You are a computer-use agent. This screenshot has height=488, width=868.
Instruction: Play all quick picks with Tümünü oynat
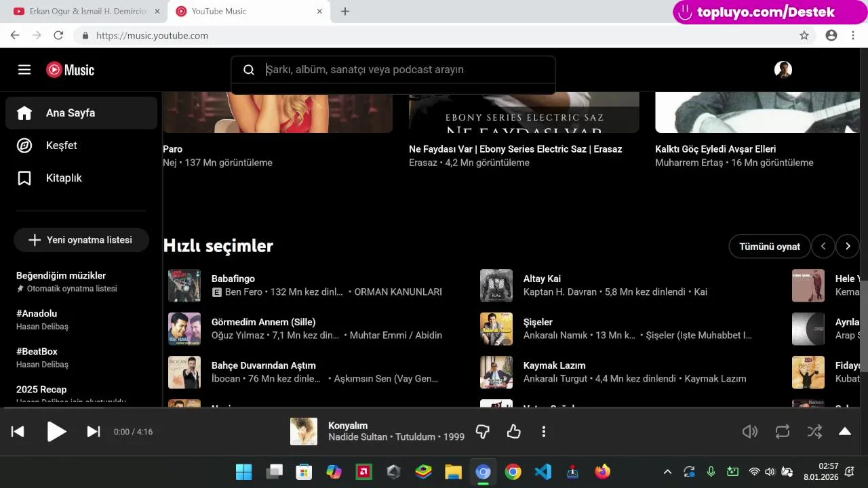click(x=770, y=247)
